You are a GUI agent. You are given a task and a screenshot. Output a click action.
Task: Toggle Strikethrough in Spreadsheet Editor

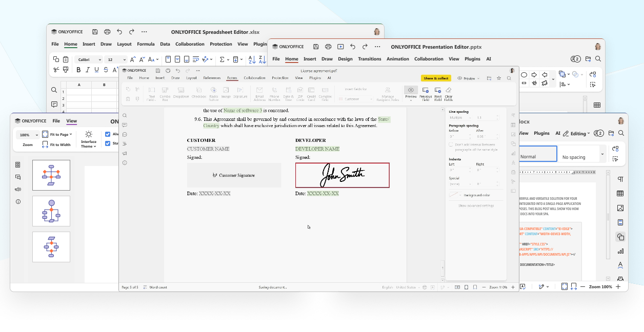[106, 70]
